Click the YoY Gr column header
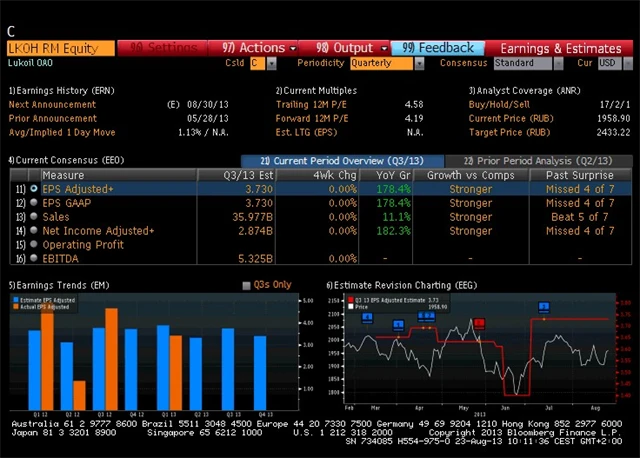This screenshot has height=458, width=640. [x=386, y=175]
